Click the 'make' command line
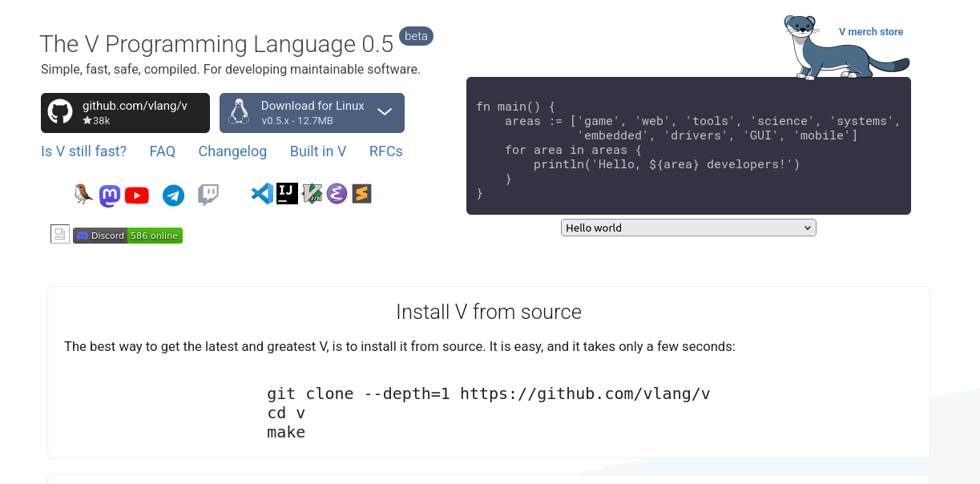Image resolution: width=980 pixels, height=484 pixels. click(x=286, y=433)
